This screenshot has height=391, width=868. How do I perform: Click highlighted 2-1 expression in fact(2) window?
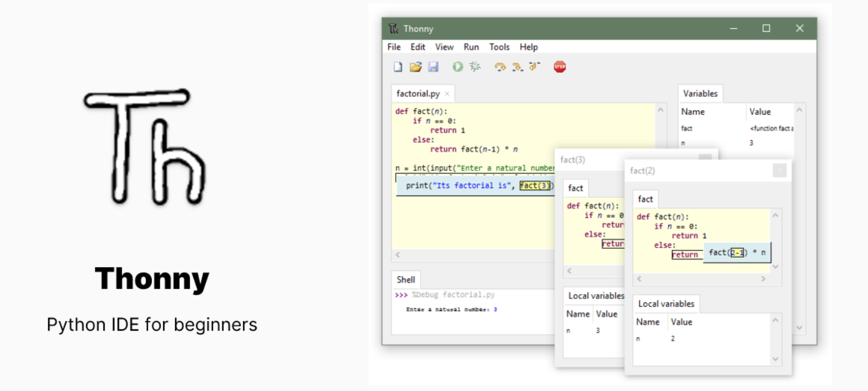pos(737,253)
